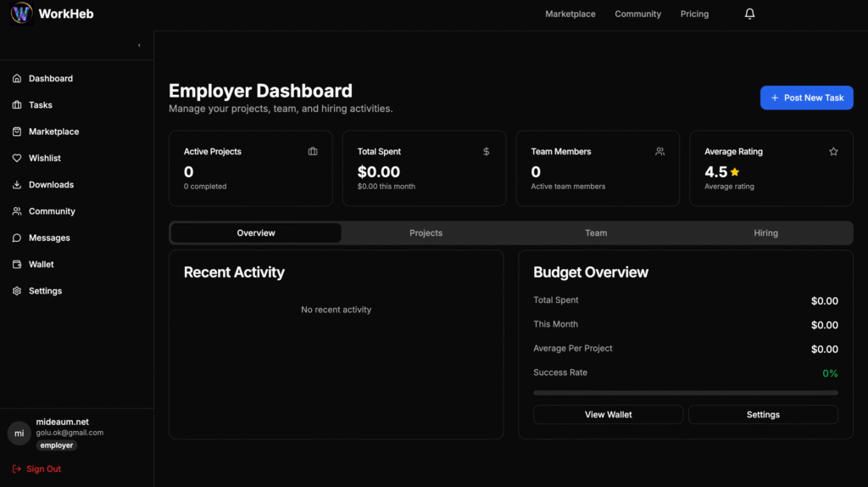Switch to the Projects tab
868x487 pixels.
click(x=426, y=233)
